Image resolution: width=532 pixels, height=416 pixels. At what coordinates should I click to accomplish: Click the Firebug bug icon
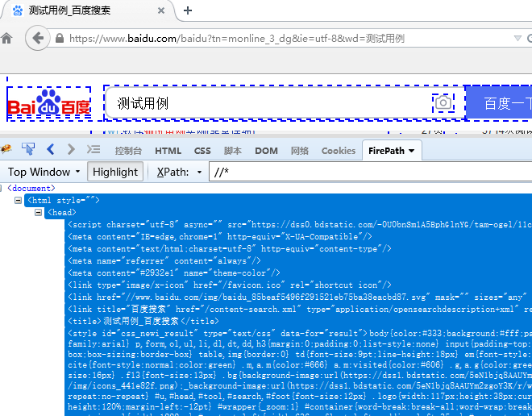[x=6, y=149]
